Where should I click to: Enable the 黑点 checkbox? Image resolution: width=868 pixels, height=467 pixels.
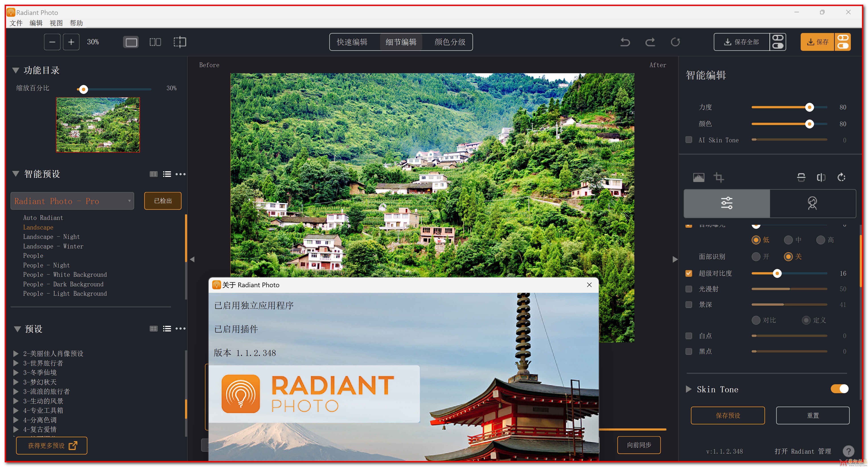coord(689,351)
